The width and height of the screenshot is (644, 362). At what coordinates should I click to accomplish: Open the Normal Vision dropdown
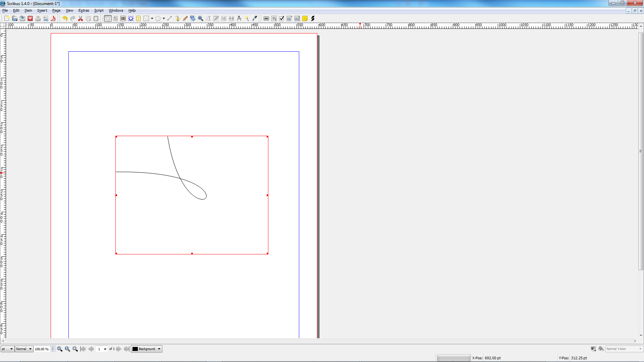(624, 349)
